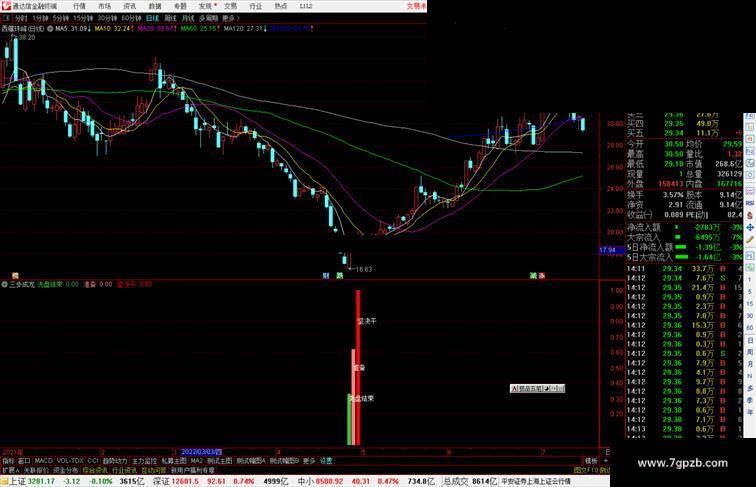Click the orange marker icon at chart bottom-left

click(15, 275)
